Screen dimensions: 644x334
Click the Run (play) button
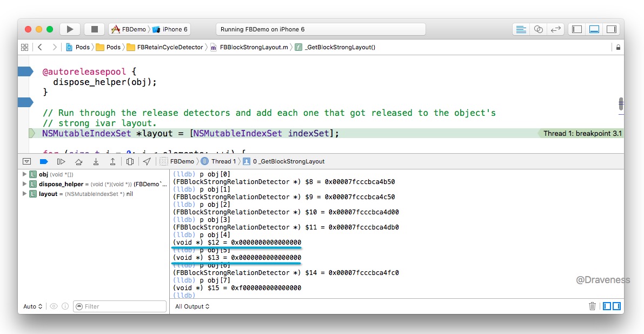70,29
